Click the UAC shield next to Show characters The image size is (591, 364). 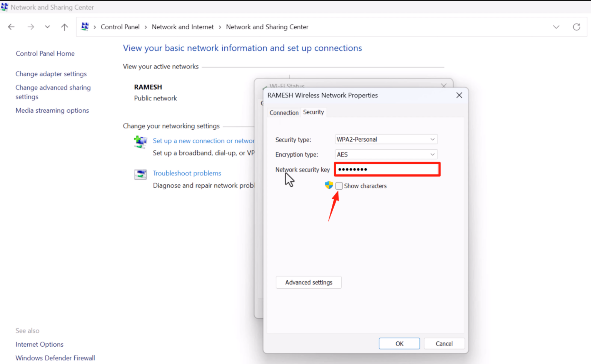(329, 185)
